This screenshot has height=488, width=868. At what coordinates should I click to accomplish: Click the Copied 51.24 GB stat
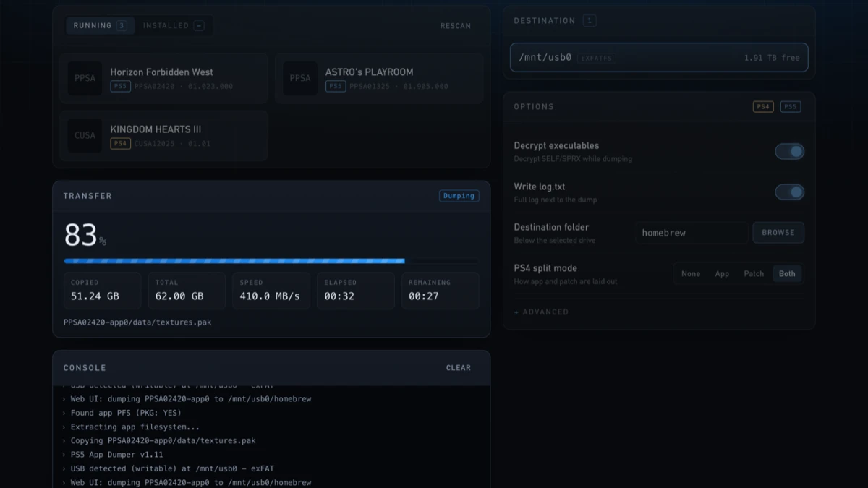102,291
